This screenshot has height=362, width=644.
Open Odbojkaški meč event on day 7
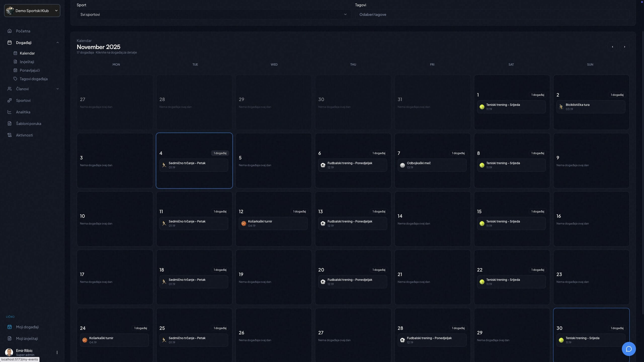(432, 165)
